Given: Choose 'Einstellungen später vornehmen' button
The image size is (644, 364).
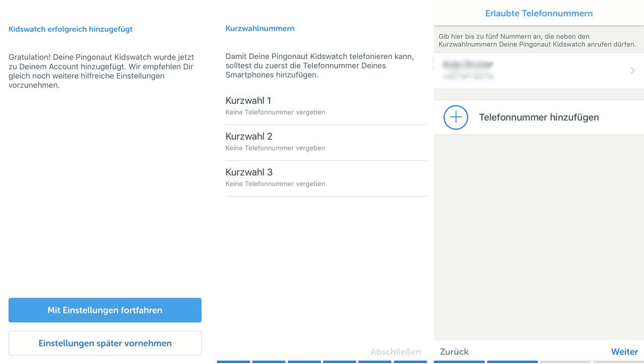Looking at the screenshot, I should click(105, 343).
